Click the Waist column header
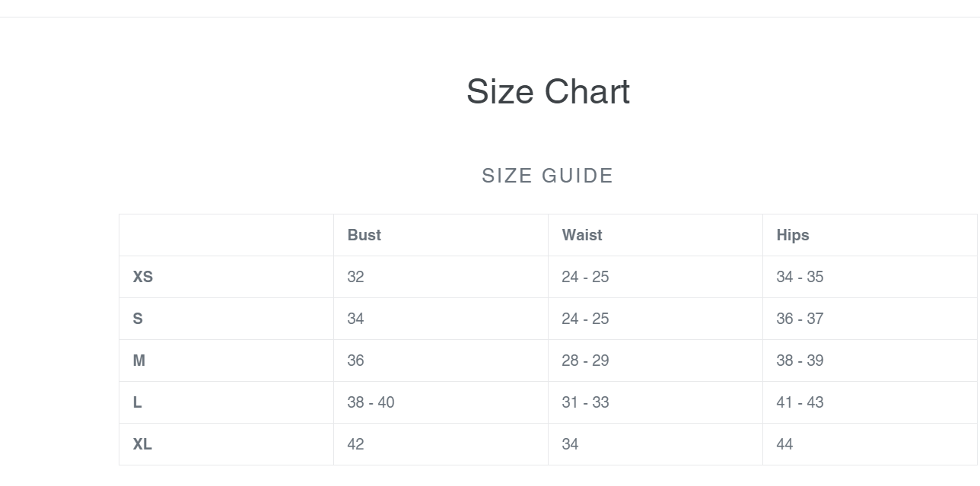This screenshot has width=980, height=486. point(582,235)
